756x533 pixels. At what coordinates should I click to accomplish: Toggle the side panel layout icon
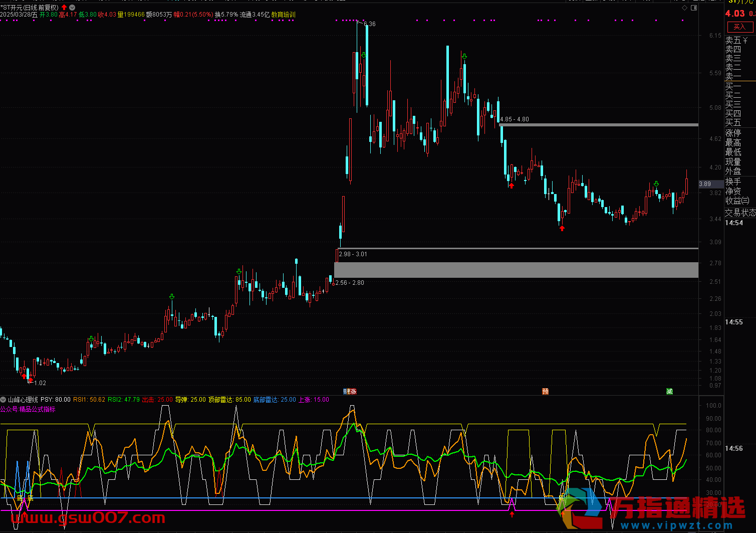pos(694,8)
